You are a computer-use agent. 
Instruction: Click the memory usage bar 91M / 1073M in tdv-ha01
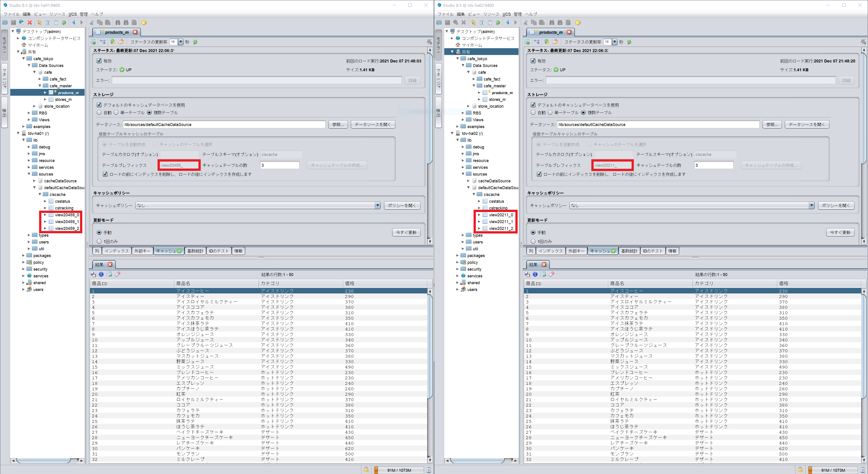pyautogui.click(x=399, y=470)
